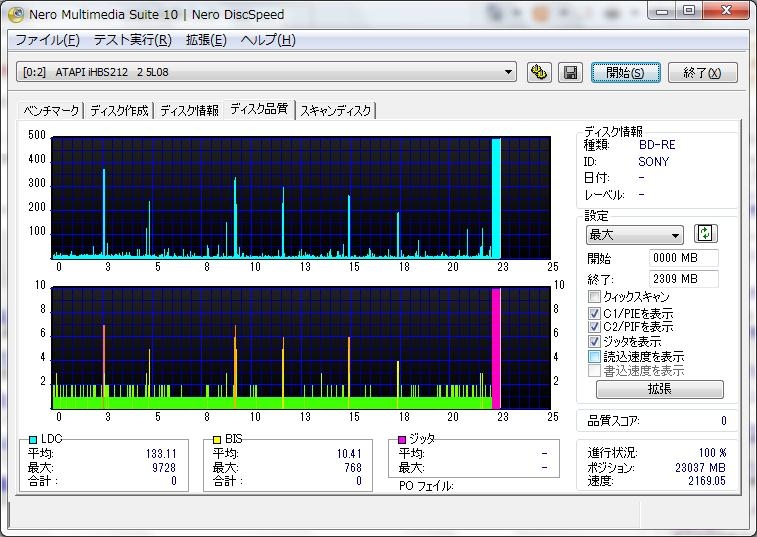The image size is (757, 537).
Task: Select the ディスク品質 tab
Action: (x=259, y=109)
